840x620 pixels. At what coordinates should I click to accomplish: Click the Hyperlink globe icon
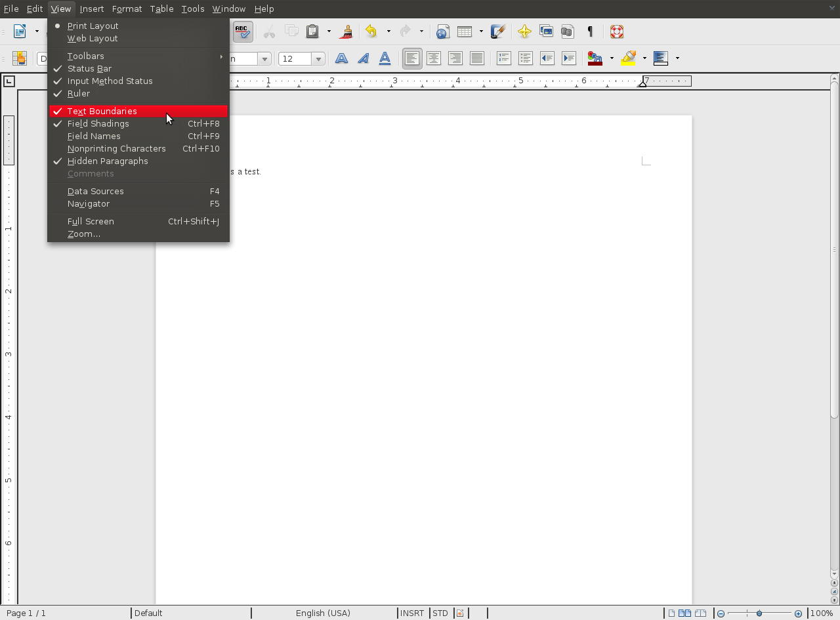442,31
